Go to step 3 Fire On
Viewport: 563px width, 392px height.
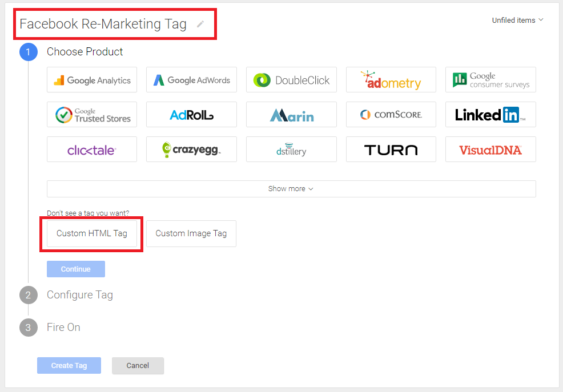point(63,328)
